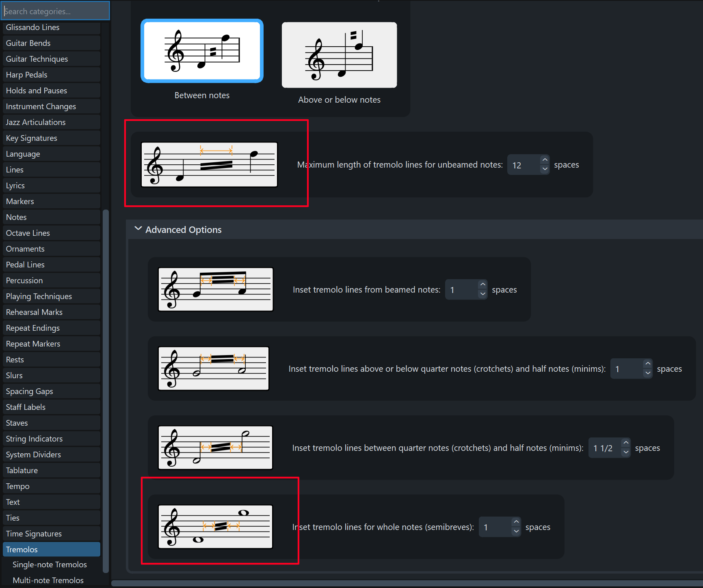Open the Jazz Articulations category
This screenshot has width=703, height=588.
tap(52, 122)
